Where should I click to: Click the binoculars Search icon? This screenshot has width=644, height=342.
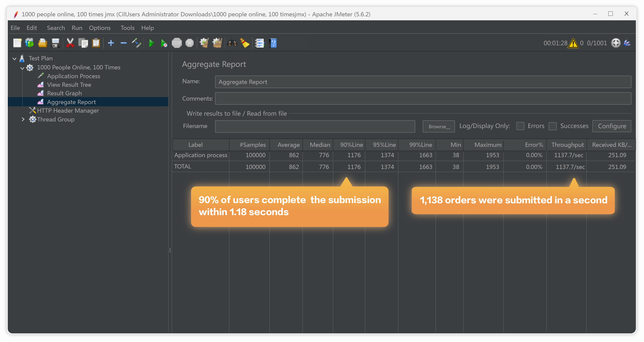(232, 43)
